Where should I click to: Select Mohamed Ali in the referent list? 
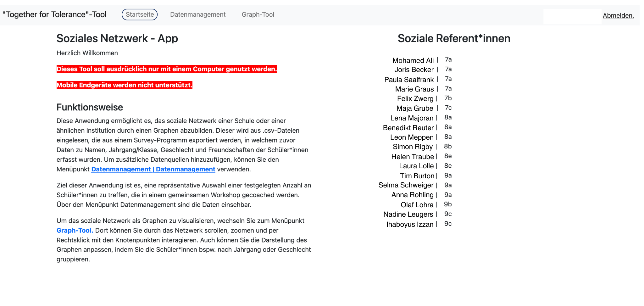point(413,60)
